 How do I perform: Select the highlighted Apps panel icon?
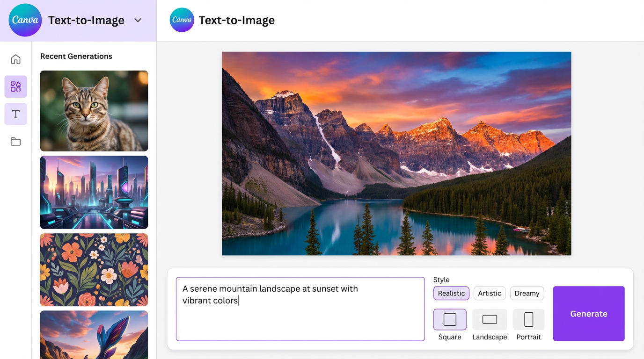(15, 86)
